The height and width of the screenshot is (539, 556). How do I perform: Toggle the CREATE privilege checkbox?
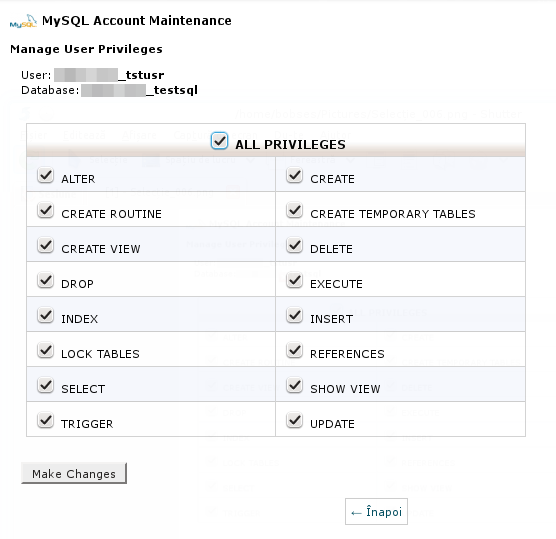(295, 175)
